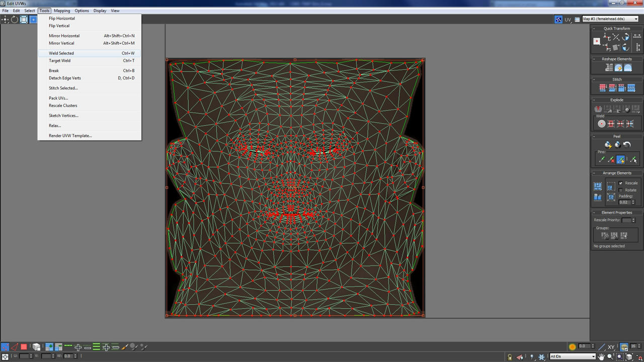Click the zoom region icon
This screenshot has height=362, width=644.
pos(620,356)
